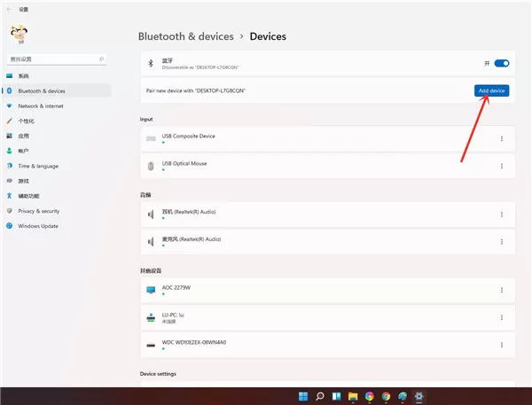532x405 pixels.
Task: Open Privacy & security settings
Action: pos(57,211)
